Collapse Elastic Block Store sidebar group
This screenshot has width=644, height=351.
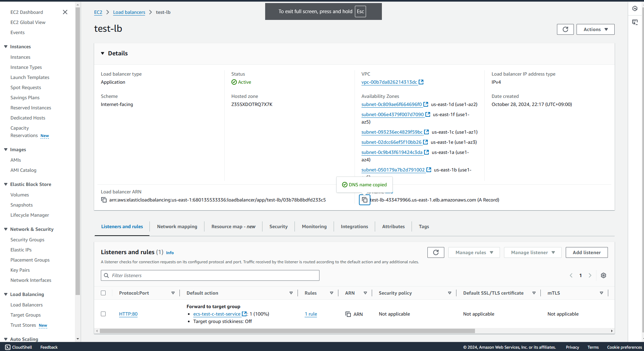pos(6,184)
